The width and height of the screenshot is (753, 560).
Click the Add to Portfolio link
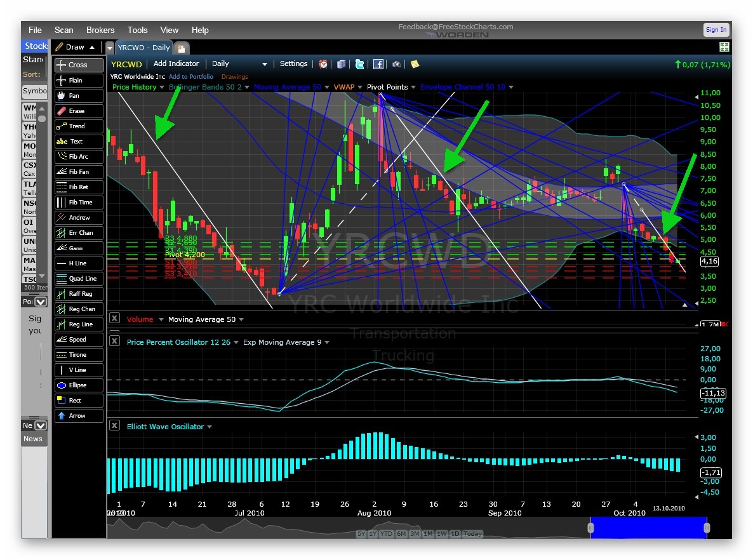191,76
